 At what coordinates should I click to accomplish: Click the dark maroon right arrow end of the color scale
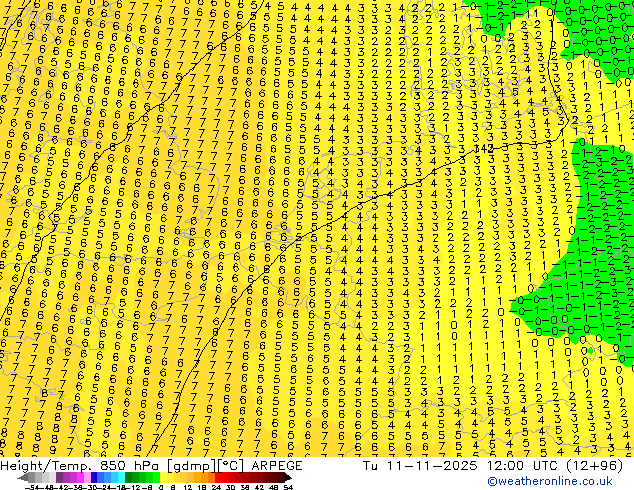point(287,478)
